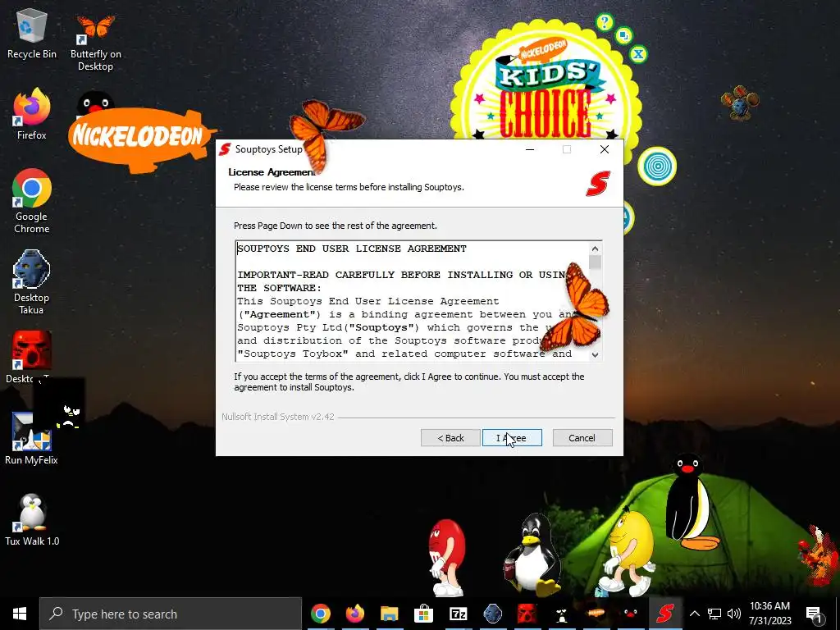Open 7-Zip from the taskbar
The image size is (840, 630).
(458, 614)
